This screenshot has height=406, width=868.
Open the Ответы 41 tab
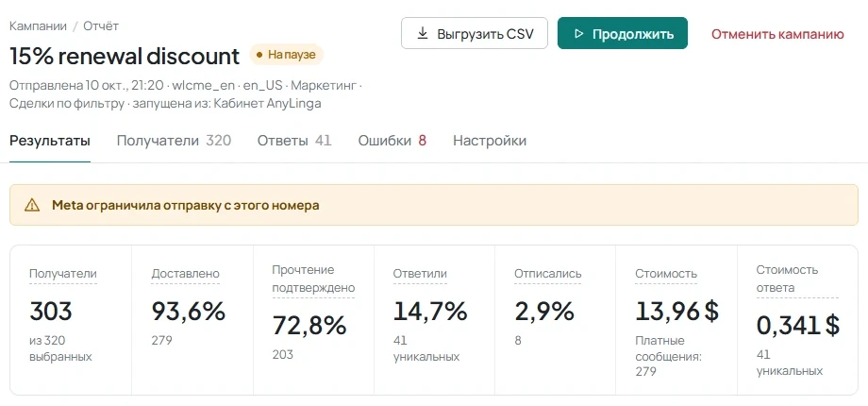pyautogui.click(x=294, y=141)
